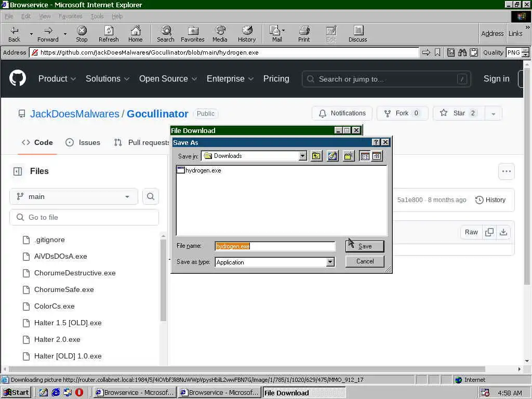Image resolution: width=532 pixels, height=399 pixels.
Task: Click the Fork button
Action: pyautogui.click(x=403, y=113)
